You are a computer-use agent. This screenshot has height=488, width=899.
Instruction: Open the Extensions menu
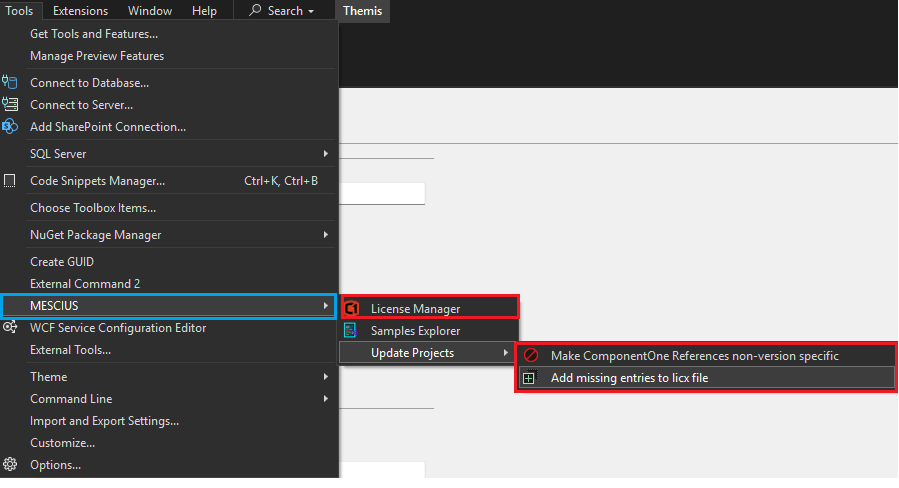pyautogui.click(x=80, y=11)
